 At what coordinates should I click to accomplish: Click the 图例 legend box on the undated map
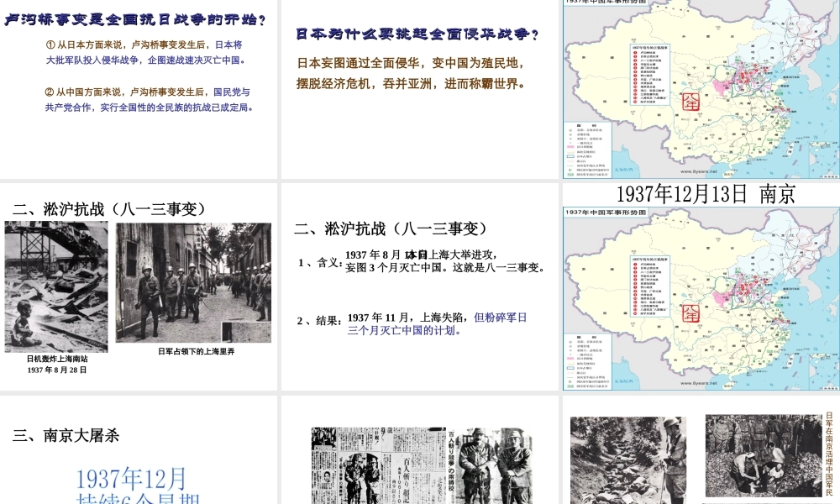click(587, 150)
